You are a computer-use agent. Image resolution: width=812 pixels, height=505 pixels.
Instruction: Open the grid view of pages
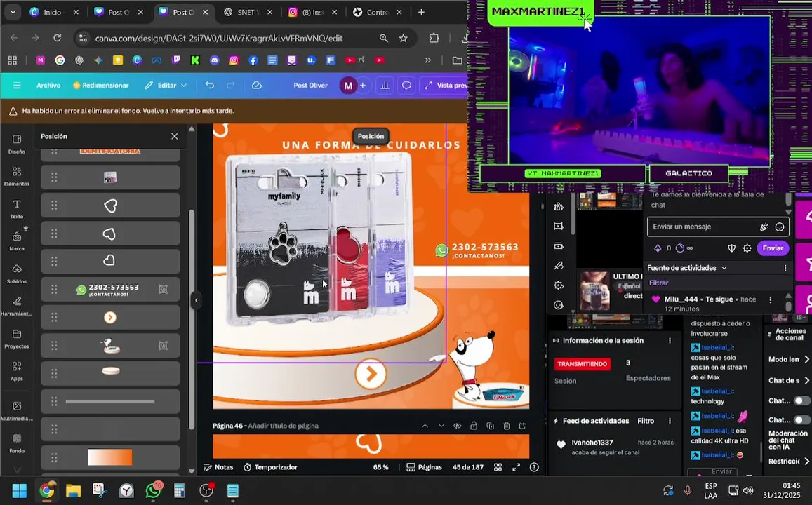(498, 467)
